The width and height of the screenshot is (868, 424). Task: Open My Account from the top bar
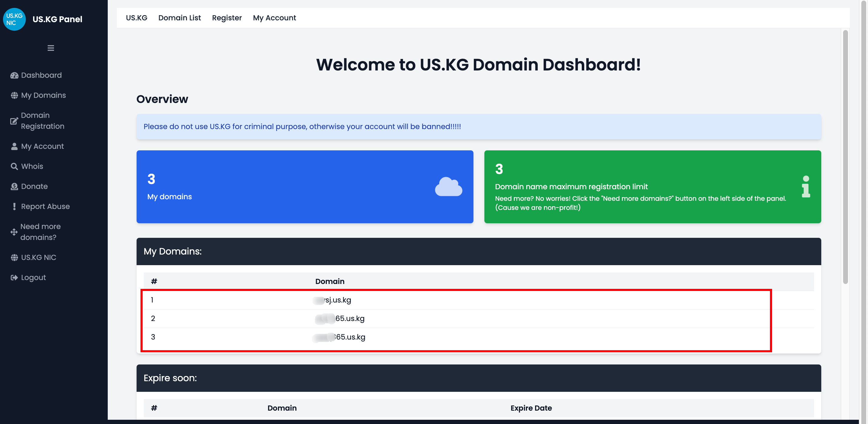point(274,18)
